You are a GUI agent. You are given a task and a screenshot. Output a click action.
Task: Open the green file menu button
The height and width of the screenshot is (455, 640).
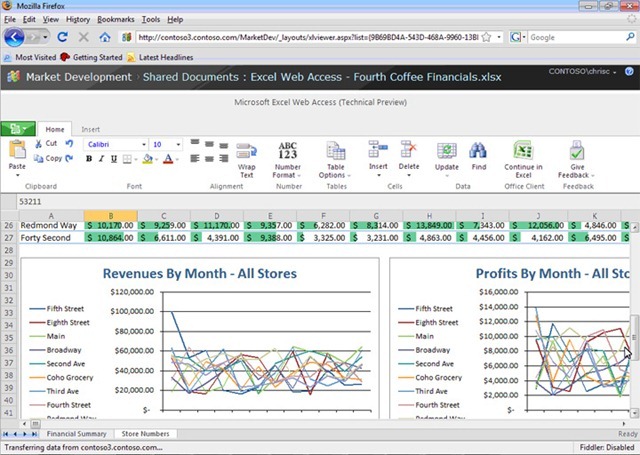(x=18, y=129)
